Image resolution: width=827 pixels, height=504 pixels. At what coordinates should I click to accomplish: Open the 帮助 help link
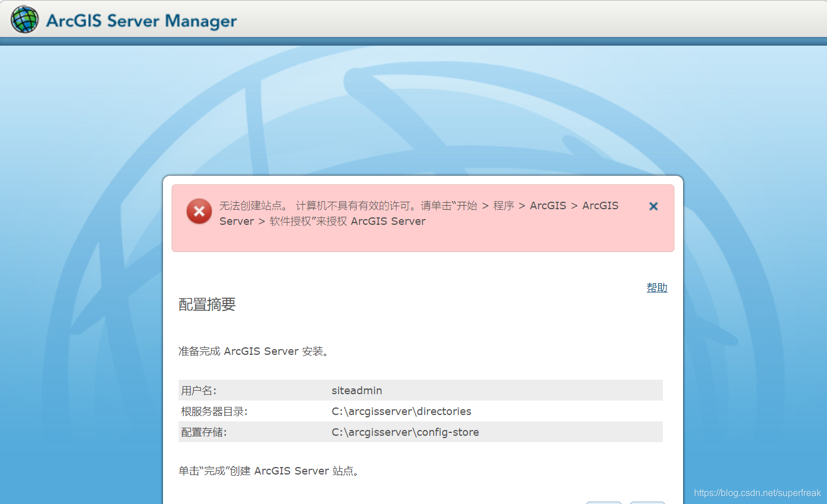657,287
